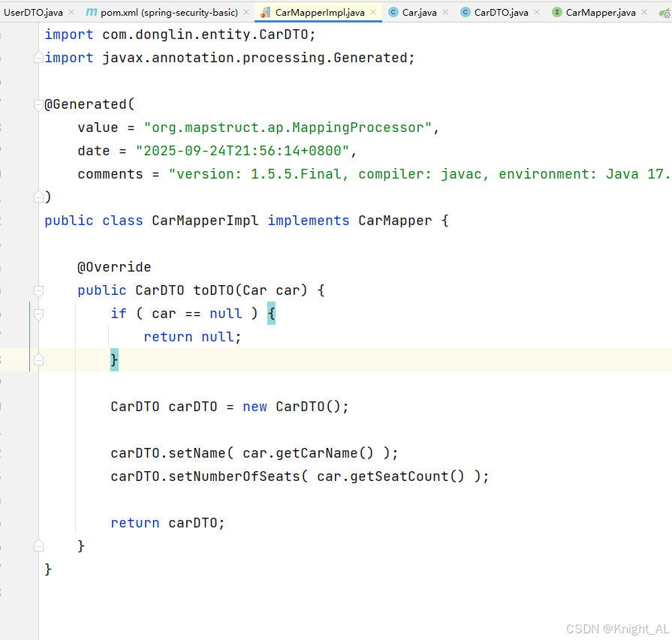Click the date string "2025-09-24T21:56:14+0800"
This screenshot has width=672, height=640.
point(242,151)
